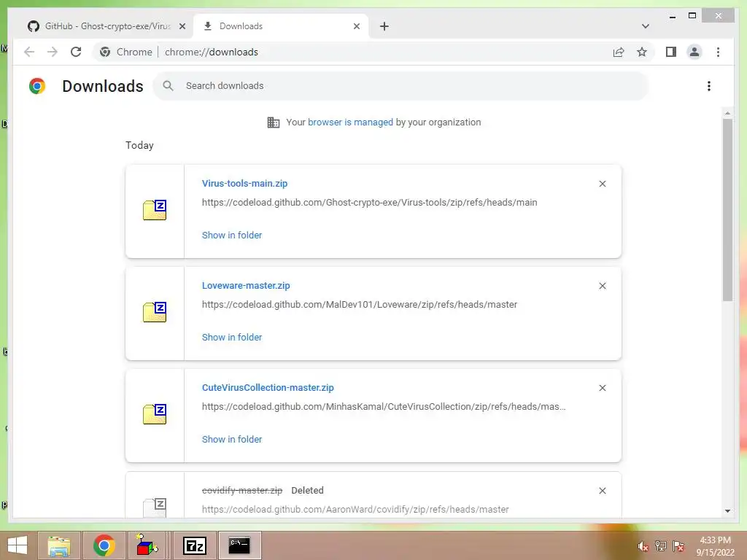Viewport: 747px width, 560px height.
Task: Open CuteVirusCollection-master.zip file link
Action: coord(268,388)
